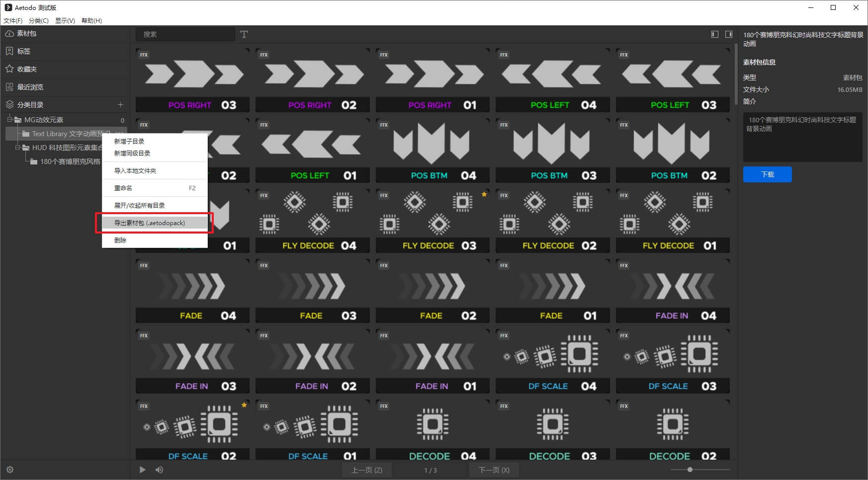Click the 搜索 search field
The height and width of the screenshot is (480, 868).
click(185, 34)
